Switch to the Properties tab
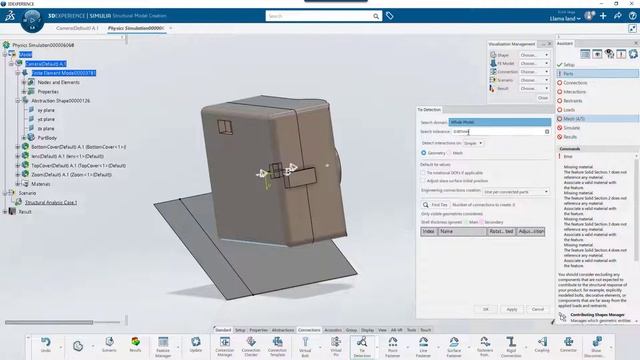Screen dimensions: 640x360 point(258,330)
